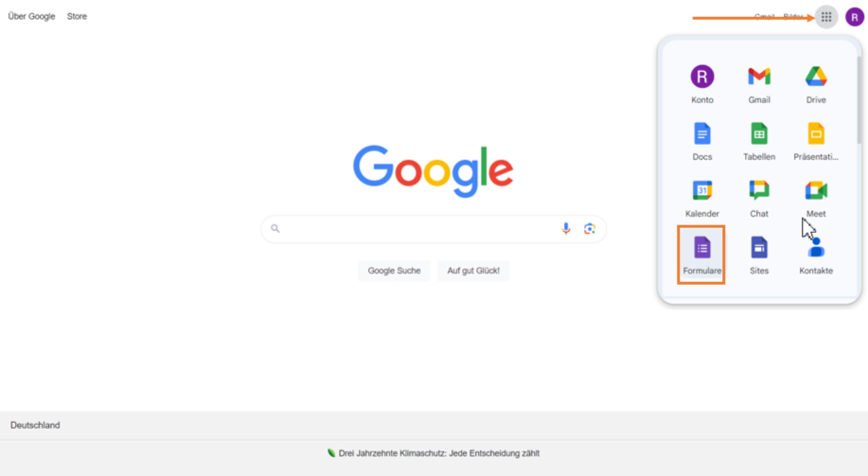This screenshot has width=868, height=476.
Task: Open the Gmail app icon
Action: [x=759, y=84]
